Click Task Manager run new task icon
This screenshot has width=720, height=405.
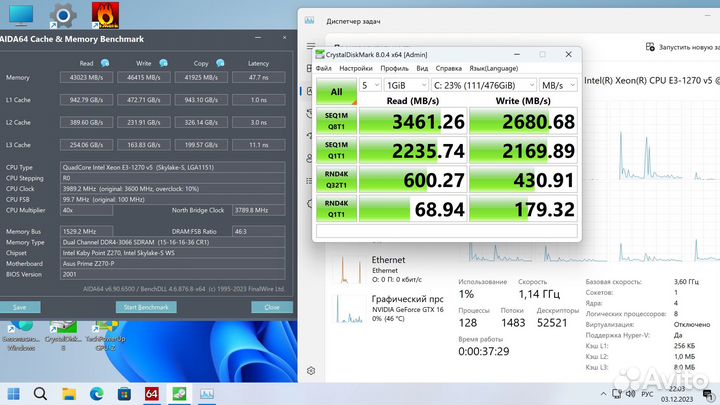(650, 47)
